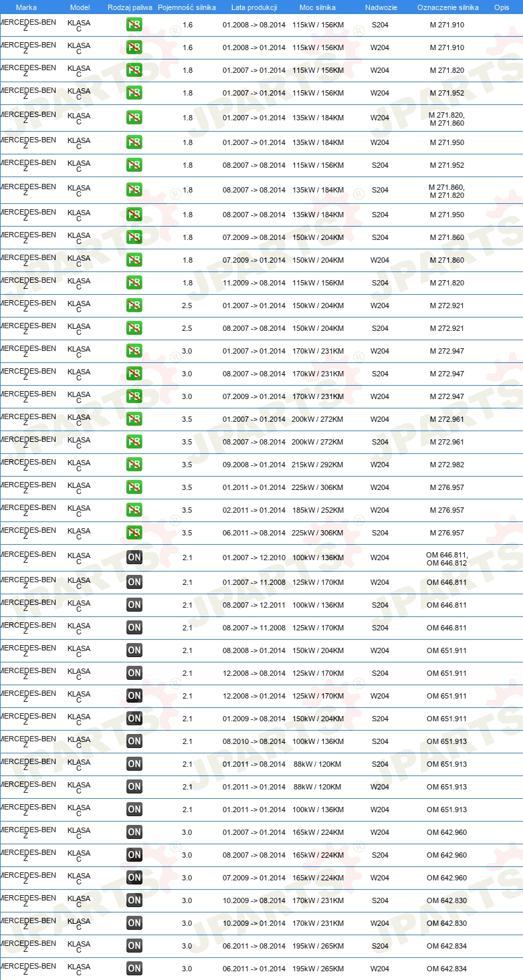This screenshot has height=980, width=523.
Task: Select engine cell 'M 271.820, M 271.860'
Action: [x=447, y=118]
